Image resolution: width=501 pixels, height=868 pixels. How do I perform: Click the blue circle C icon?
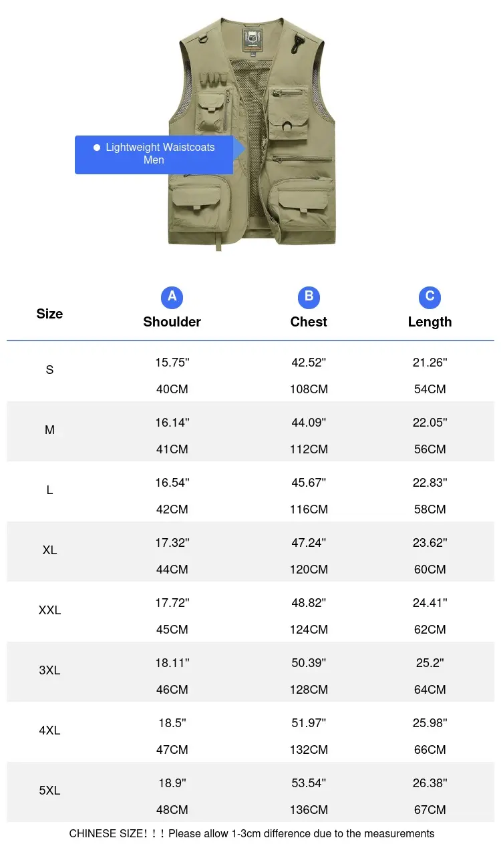(x=430, y=296)
